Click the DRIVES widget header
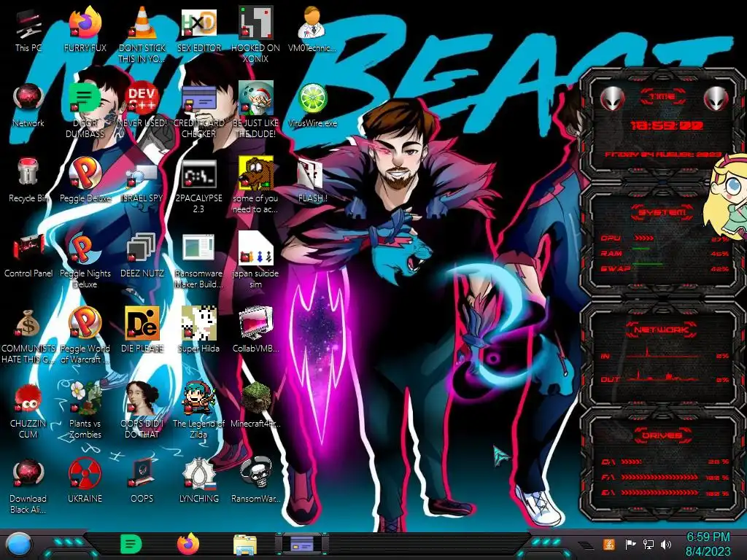This screenshot has width=747, height=560. (662, 435)
